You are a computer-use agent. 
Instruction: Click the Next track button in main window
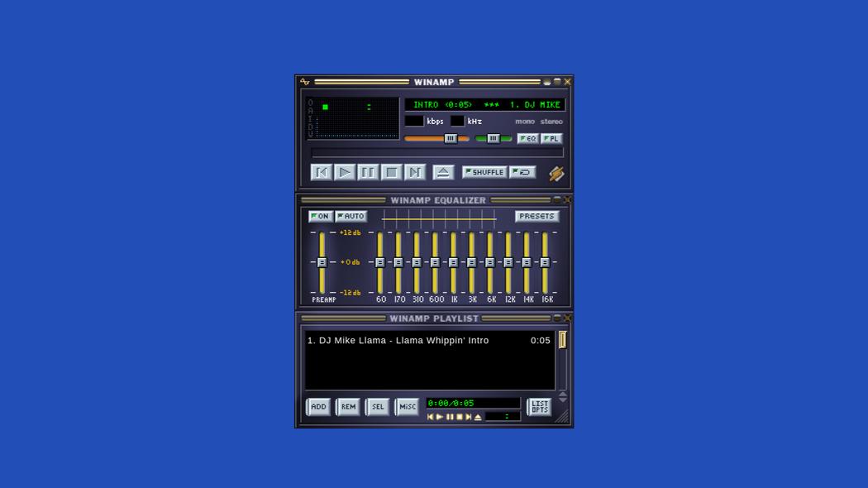(415, 172)
